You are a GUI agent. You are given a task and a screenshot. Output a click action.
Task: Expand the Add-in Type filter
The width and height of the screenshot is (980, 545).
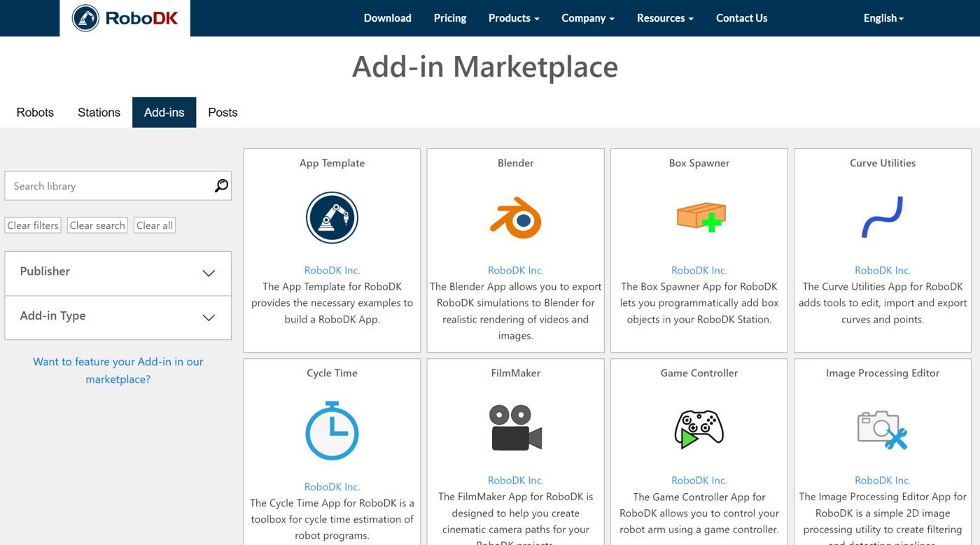[x=118, y=317]
